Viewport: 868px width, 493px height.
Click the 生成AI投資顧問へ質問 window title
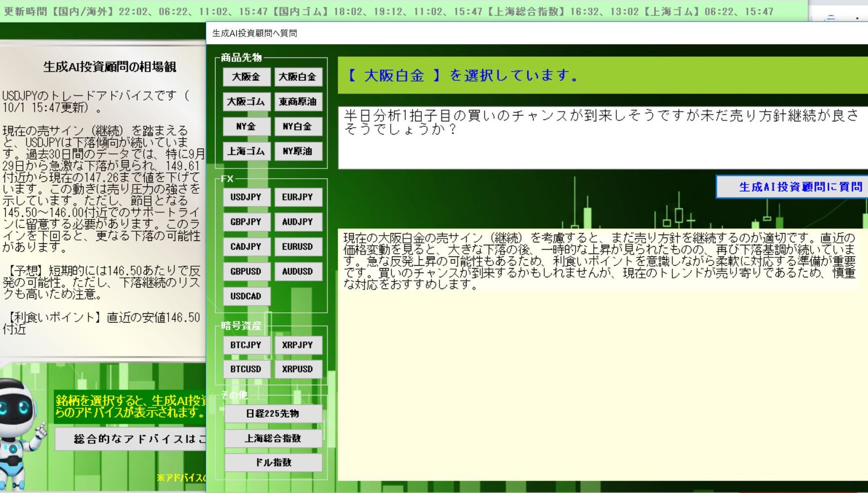pos(255,33)
